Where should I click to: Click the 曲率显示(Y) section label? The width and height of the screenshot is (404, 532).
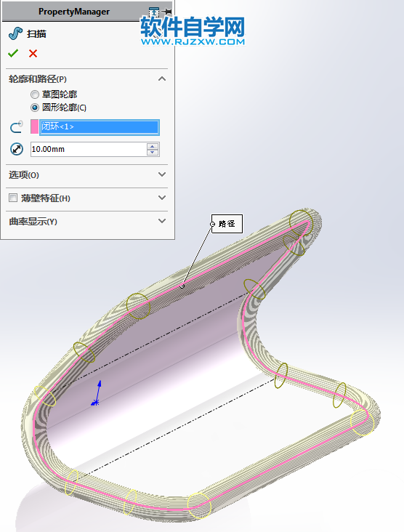click(x=33, y=222)
